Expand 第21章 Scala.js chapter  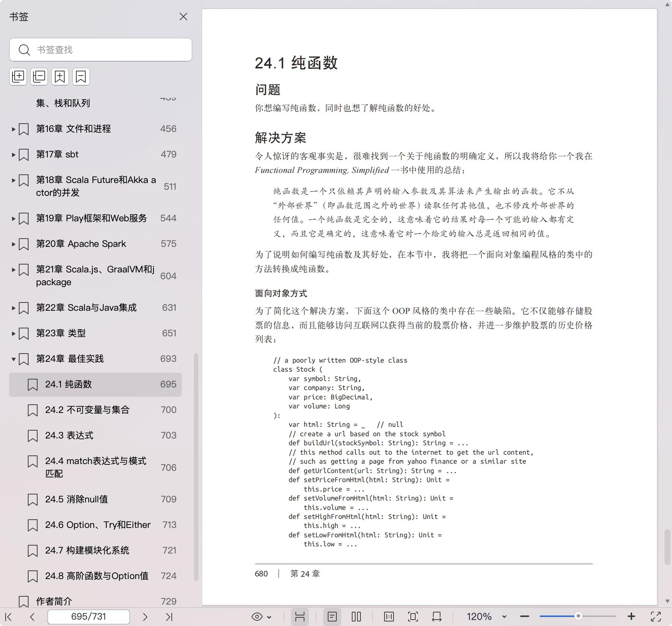(14, 270)
